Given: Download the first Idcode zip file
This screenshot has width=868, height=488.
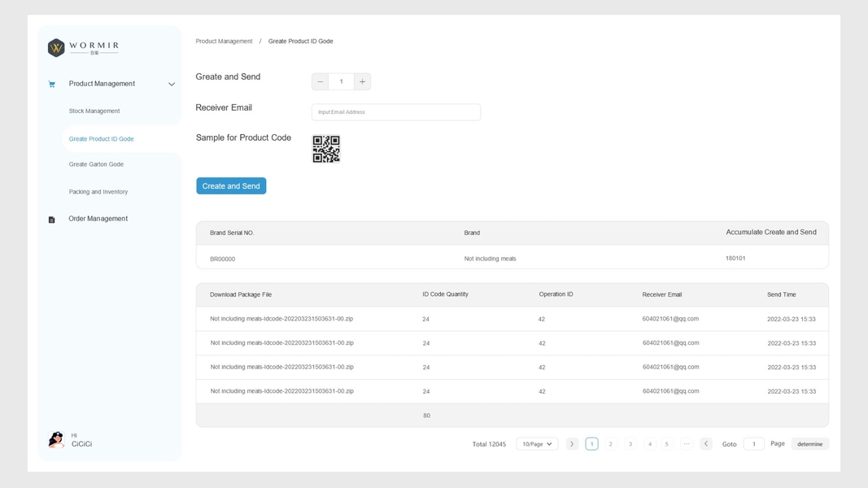Looking at the screenshot, I should point(281,319).
